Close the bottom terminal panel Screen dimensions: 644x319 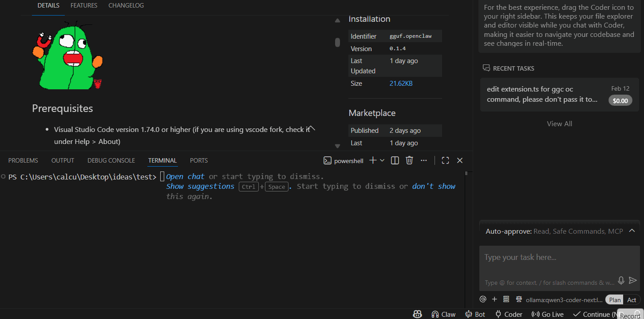point(460,160)
